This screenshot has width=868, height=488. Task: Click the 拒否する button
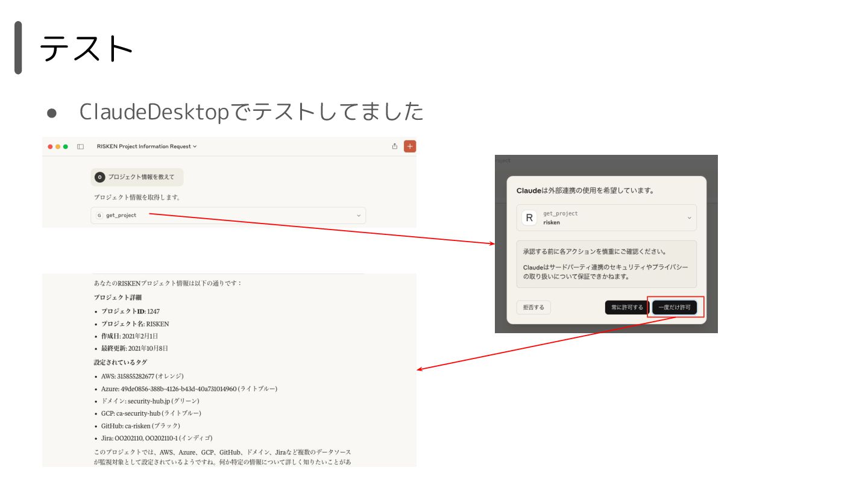click(x=533, y=307)
